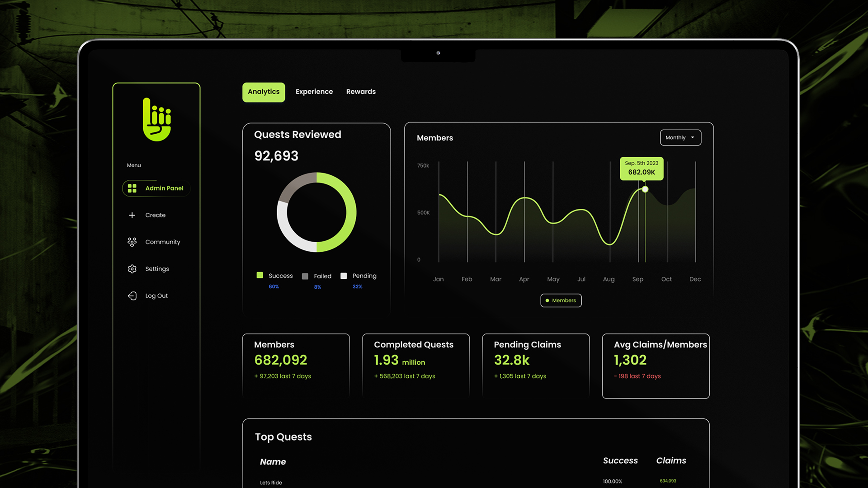Switch to the Experience tab
Viewport: 868px width, 488px height.
pos(314,92)
